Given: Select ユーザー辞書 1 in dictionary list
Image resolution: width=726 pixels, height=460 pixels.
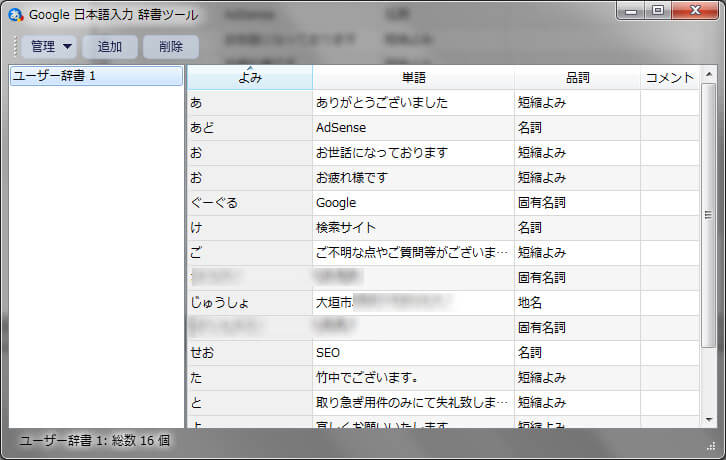Looking at the screenshot, I should (x=96, y=76).
